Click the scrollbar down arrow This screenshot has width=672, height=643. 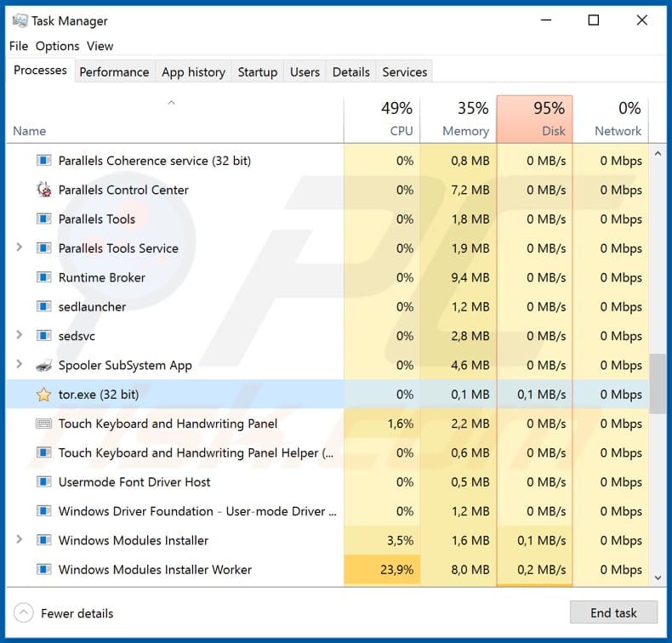pyautogui.click(x=658, y=578)
